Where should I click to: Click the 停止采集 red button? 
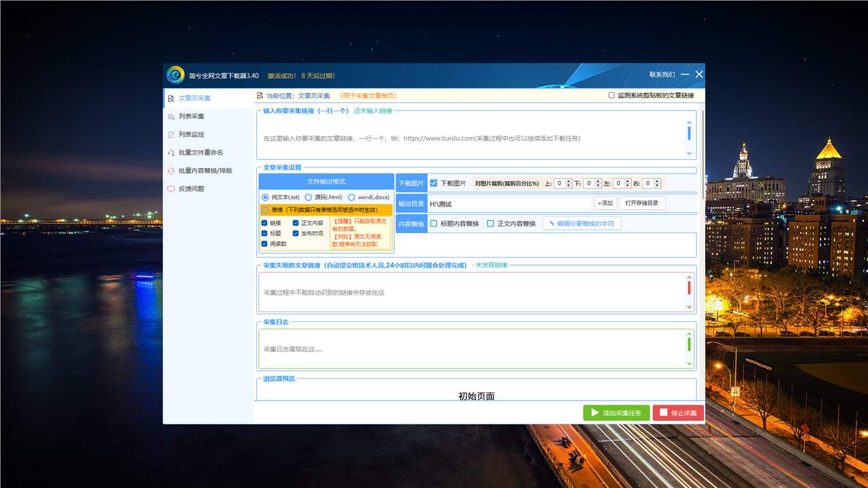[x=678, y=413]
